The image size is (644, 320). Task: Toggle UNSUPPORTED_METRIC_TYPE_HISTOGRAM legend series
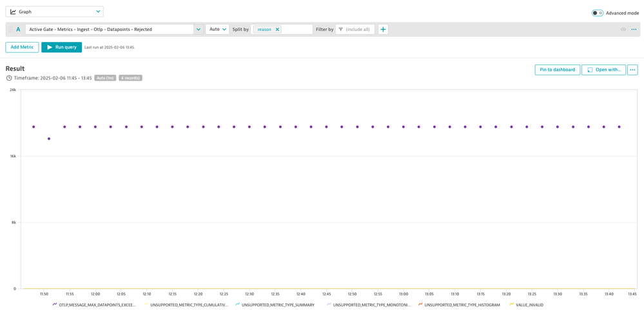(462, 305)
